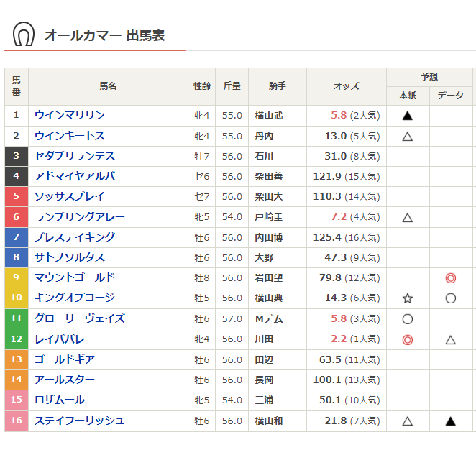476x450 pixels.
Task: Open horse キングオブコージ
Action: 75,298
